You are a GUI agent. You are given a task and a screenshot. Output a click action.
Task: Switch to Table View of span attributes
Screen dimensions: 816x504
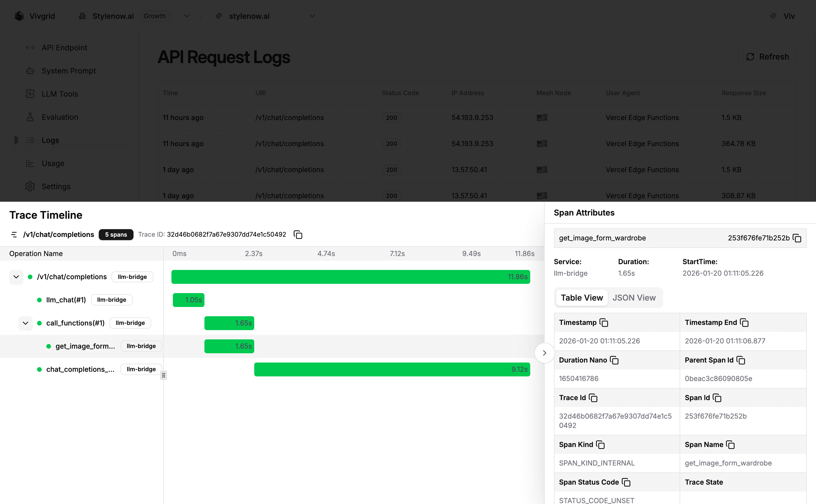581,297
